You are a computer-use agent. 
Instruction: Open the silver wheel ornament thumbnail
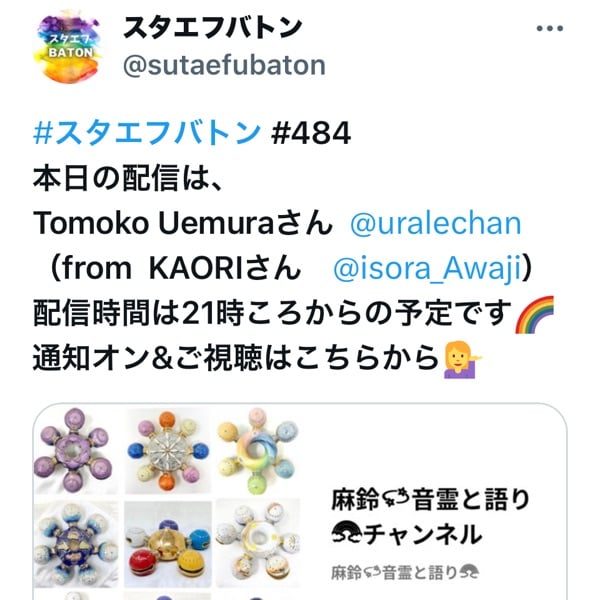[x=167, y=451]
